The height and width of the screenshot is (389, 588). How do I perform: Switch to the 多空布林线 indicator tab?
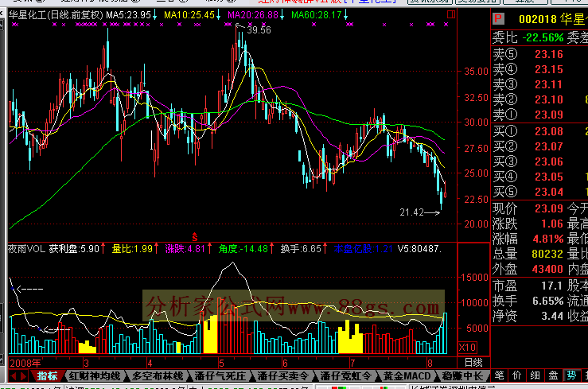[158, 376]
